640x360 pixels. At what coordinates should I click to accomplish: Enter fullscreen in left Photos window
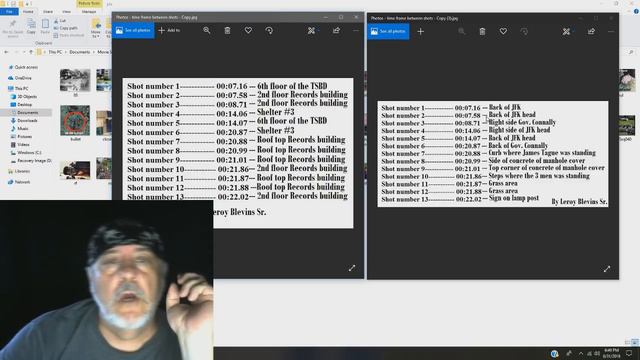[x=352, y=268]
